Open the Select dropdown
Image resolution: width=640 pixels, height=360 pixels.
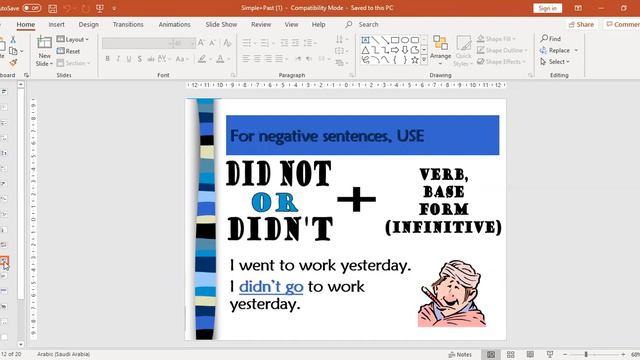(555, 62)
